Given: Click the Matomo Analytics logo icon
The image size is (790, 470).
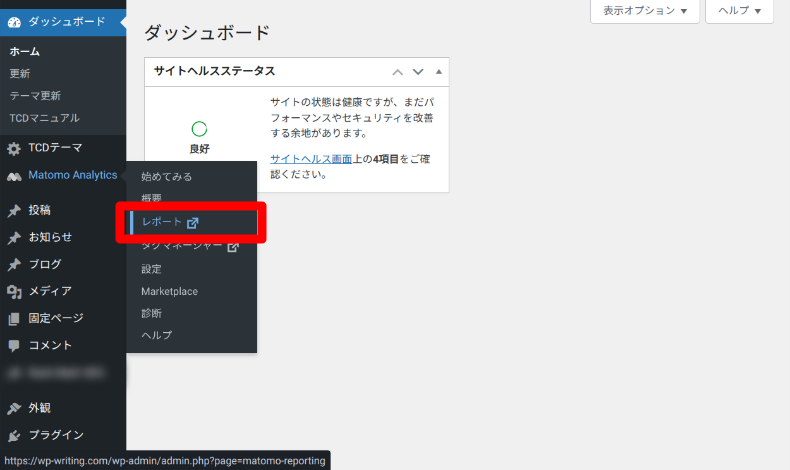Looking at the screenshot, I should [14, 176].
